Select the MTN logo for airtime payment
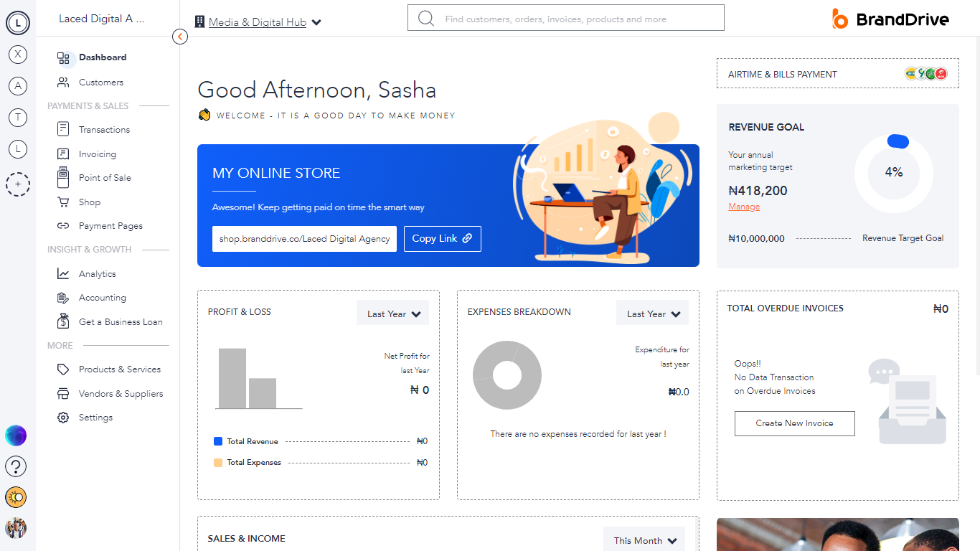 [x=910, y=72]
